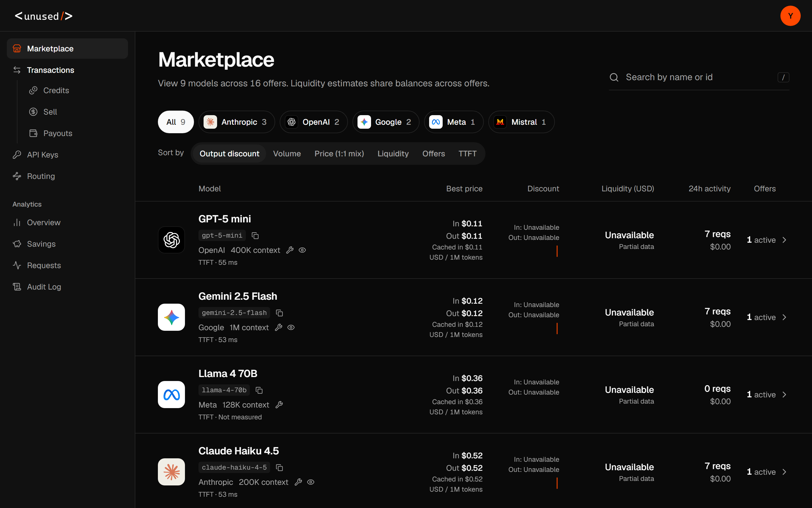The height and width of the screenshot is (508, 812).
Task: Open the Audit Log page
Action: (x=67, y=286)
